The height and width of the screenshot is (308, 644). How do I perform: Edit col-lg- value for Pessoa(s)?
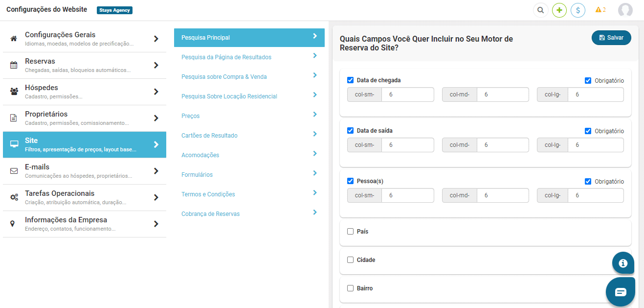(x=596, y=195)
